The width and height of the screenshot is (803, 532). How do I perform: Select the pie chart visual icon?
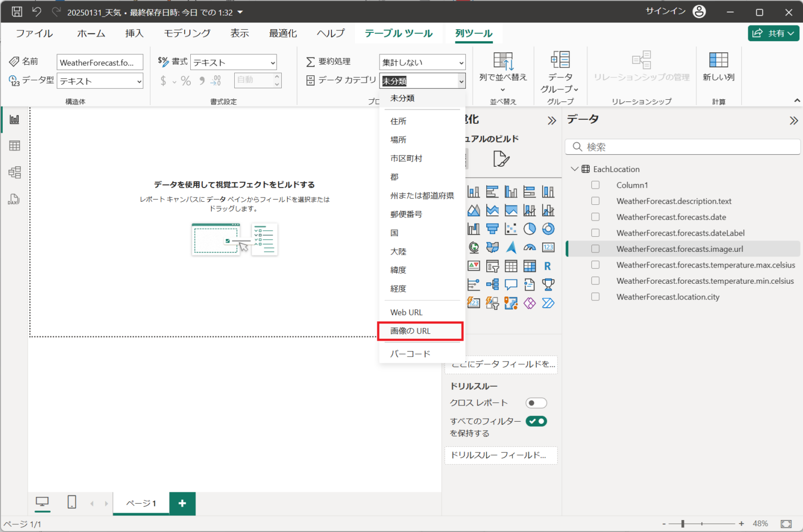(x=530, y=229)
